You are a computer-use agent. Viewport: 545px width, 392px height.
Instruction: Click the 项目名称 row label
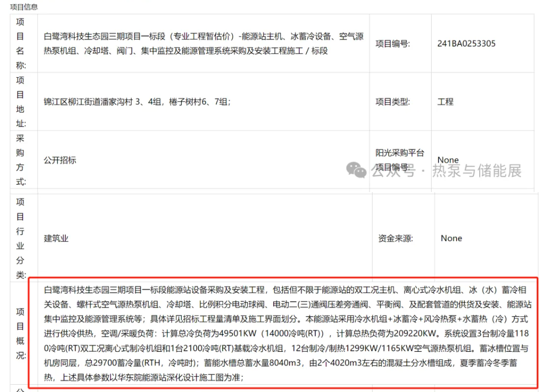coord(20,43)
